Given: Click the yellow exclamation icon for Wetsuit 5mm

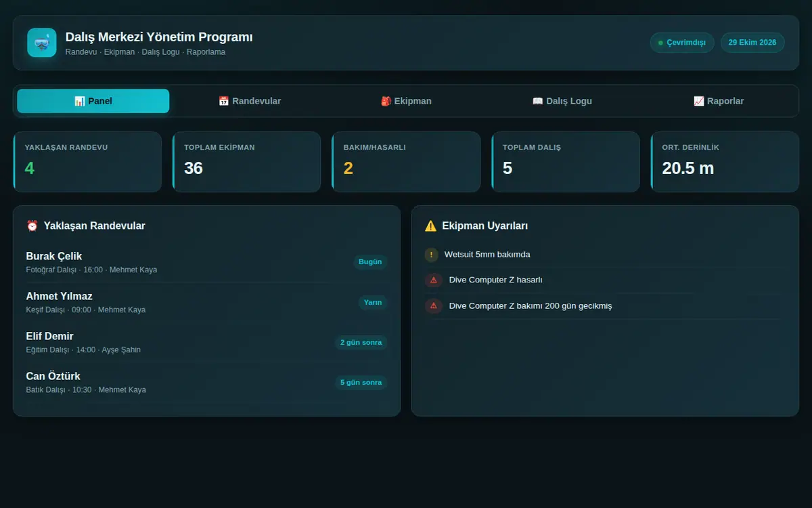Looking at the screenshot, I should 432,255.
